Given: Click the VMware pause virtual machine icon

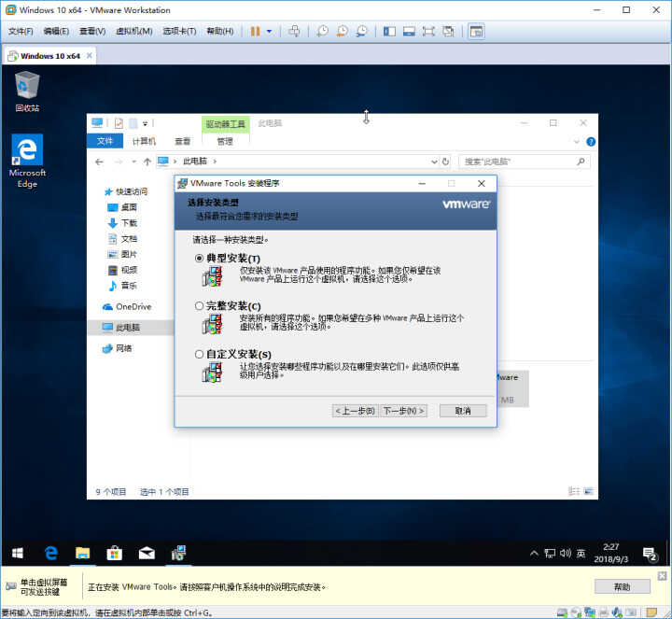Looking at the screenshot, I should pyautogui.click(x=255, y=32).
